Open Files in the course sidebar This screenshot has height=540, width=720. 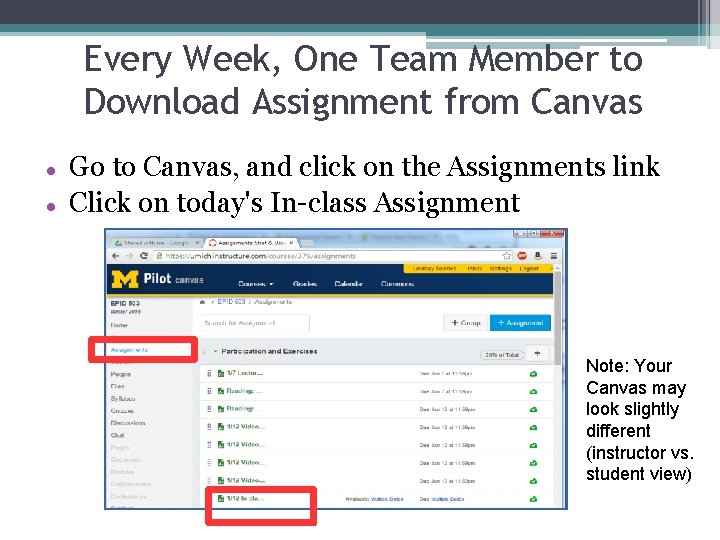coord(117,386)
